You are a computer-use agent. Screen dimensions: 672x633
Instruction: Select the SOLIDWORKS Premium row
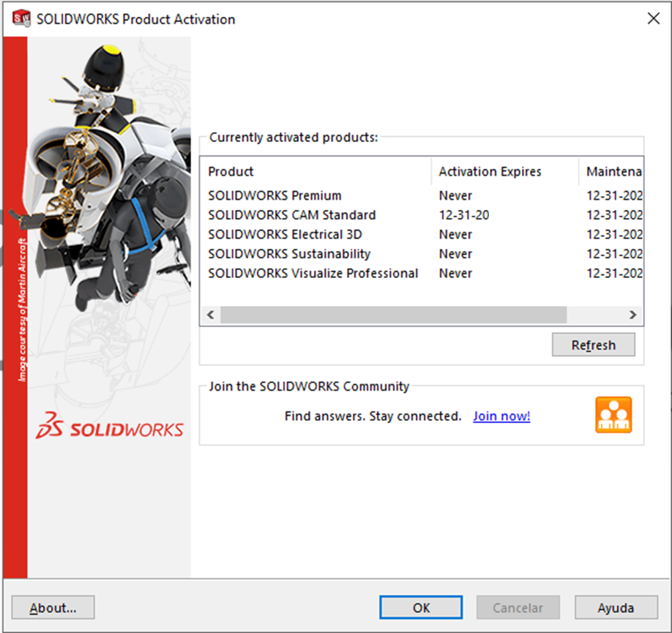[x=422, y=195]
